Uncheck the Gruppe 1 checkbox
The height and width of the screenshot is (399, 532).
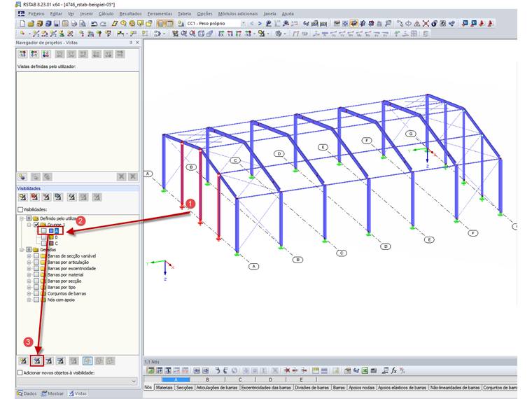tap(36, 225)
